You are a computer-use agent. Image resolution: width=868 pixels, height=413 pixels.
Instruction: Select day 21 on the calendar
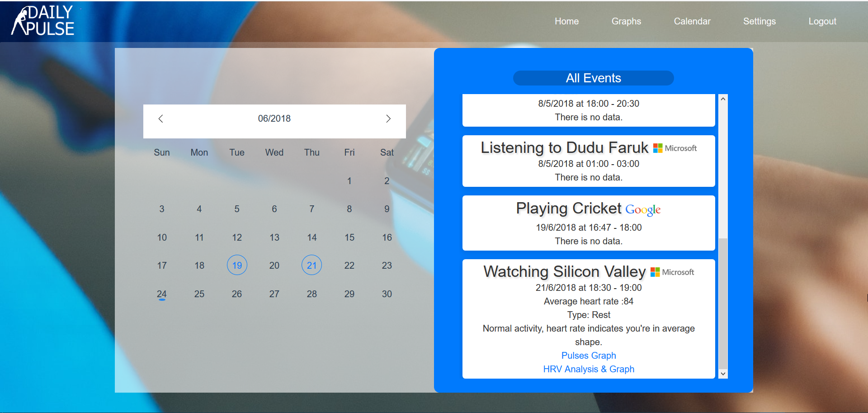(x=311, y=266)
